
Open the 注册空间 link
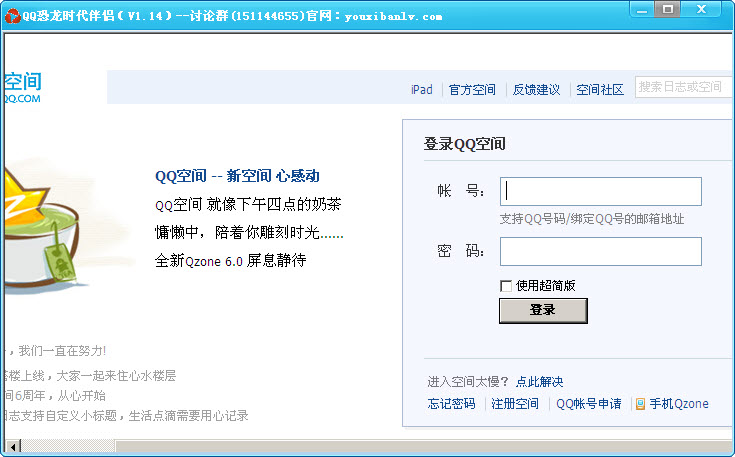(515, 404)
